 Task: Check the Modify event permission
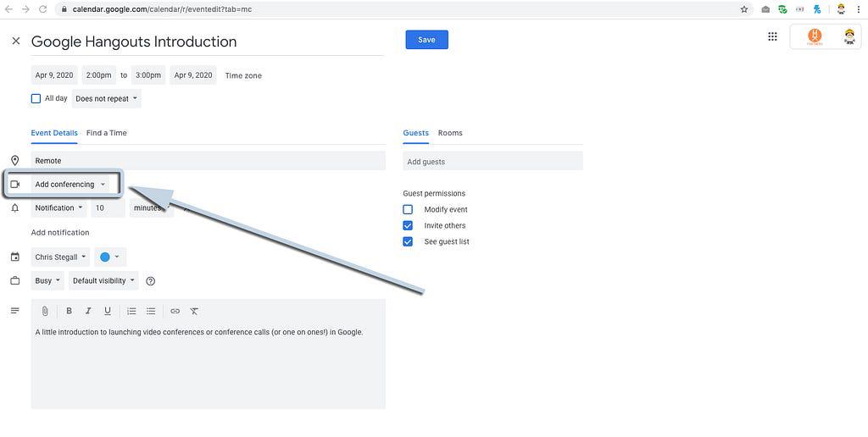(x=408, y=209)
